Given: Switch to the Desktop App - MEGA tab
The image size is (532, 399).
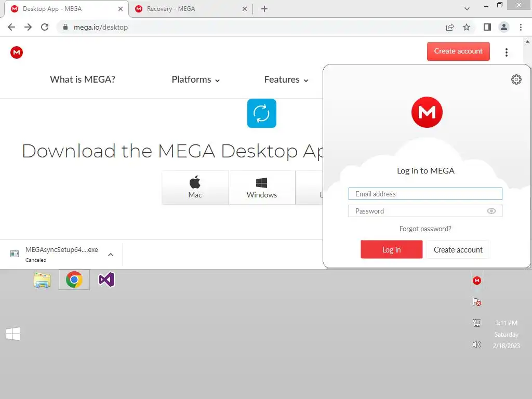Looking at the screenshot, I should (x=66, y=9).
